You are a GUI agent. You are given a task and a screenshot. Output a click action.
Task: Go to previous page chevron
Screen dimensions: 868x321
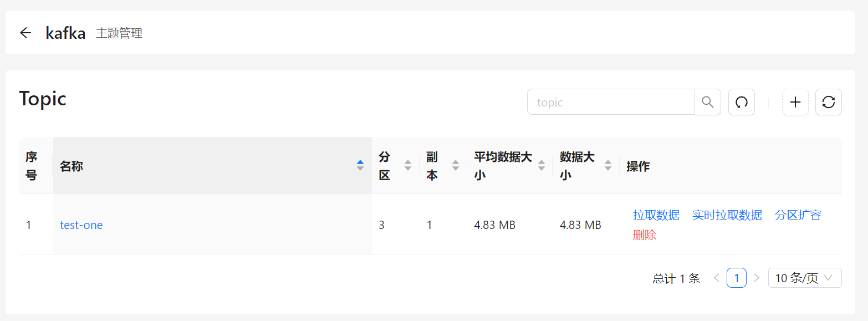716,278
